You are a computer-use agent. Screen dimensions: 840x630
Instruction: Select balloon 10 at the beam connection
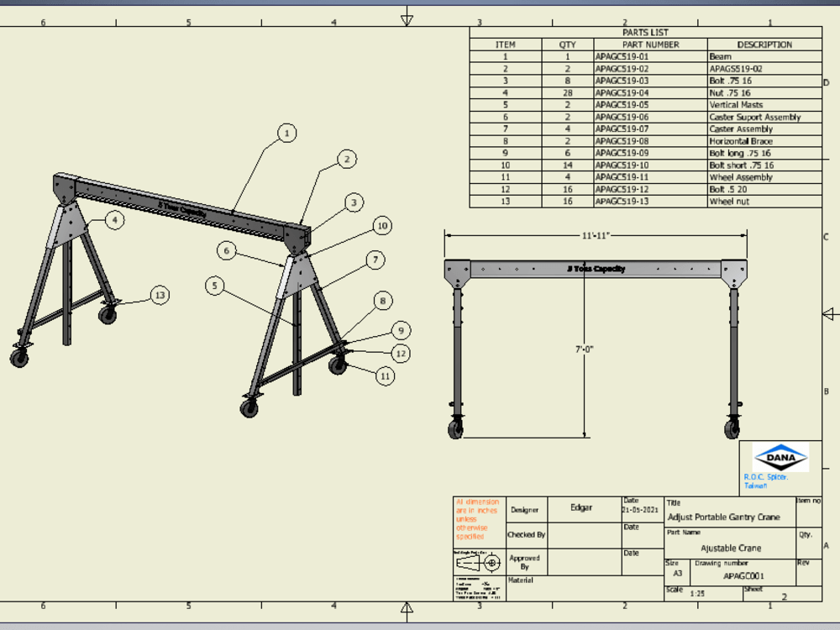point(383,226)
